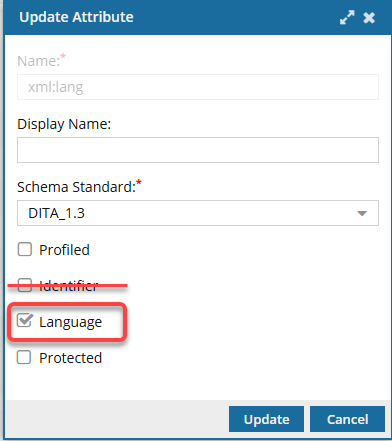Click the Display Name label
Image resolution: width=392 pixels, height=441 pixels.
[x=64, y=124]
